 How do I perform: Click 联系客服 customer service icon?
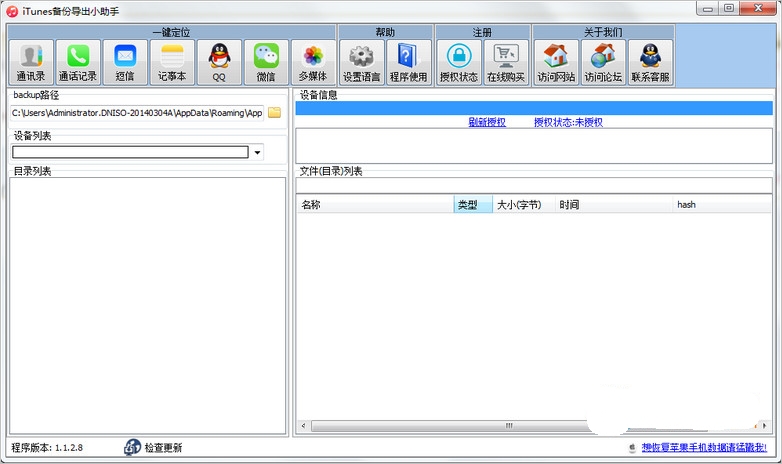click(x=650, y=62)
